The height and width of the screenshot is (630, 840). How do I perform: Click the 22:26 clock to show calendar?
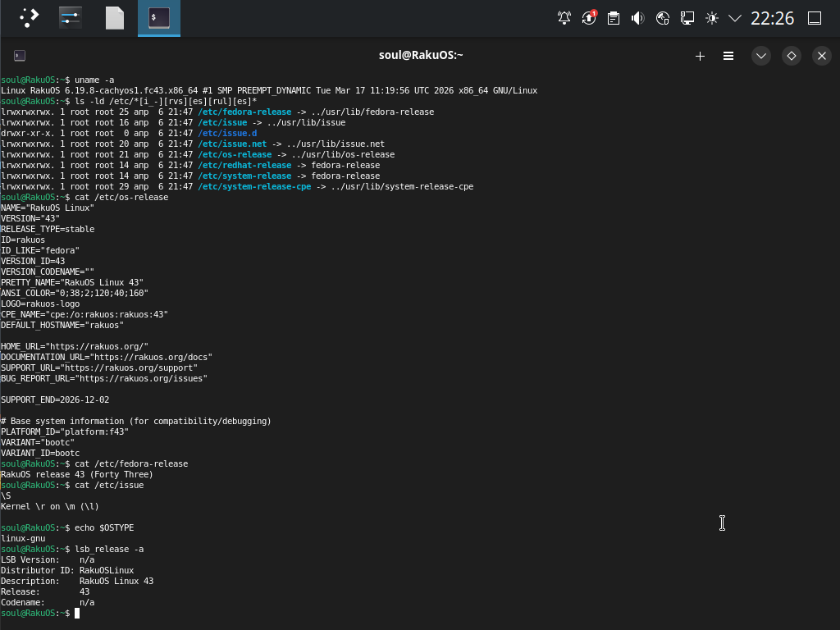pos(772,18)
